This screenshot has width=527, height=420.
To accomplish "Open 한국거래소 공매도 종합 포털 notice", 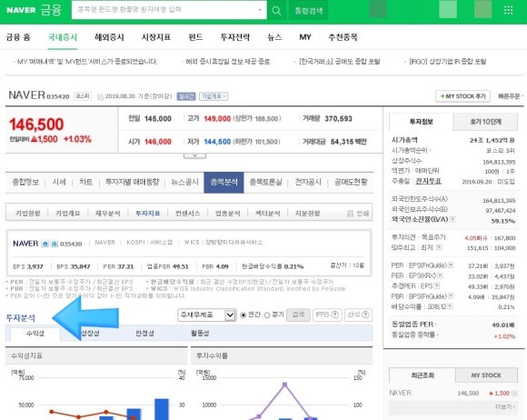I will 340,62.
